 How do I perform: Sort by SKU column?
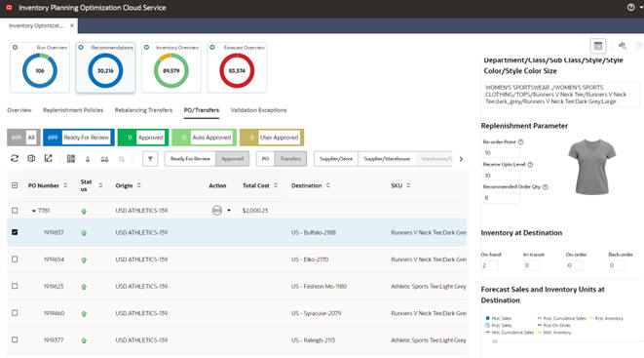tap(408, 185)
